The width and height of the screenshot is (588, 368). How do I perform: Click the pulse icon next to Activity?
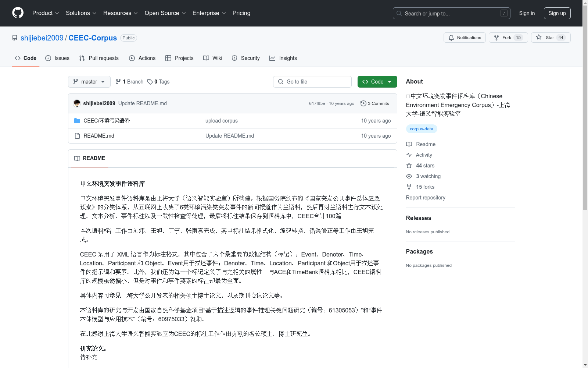click(x=409, y=155)
